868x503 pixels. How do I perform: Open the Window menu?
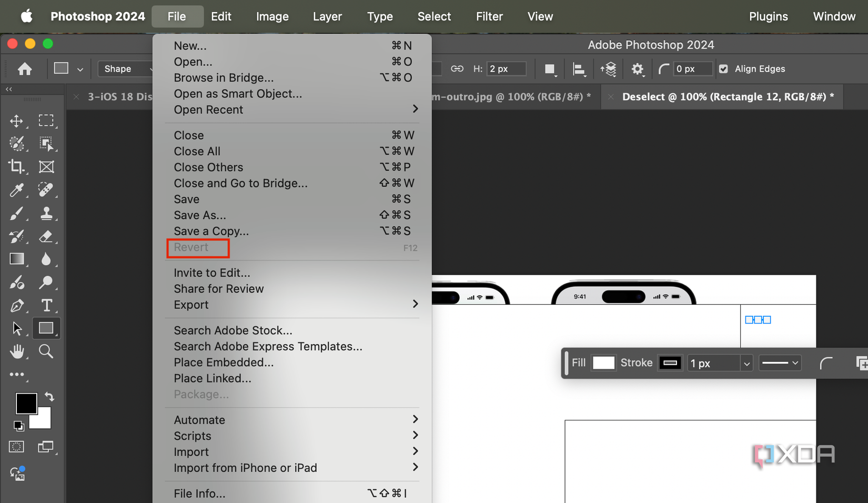pos(834,16)
